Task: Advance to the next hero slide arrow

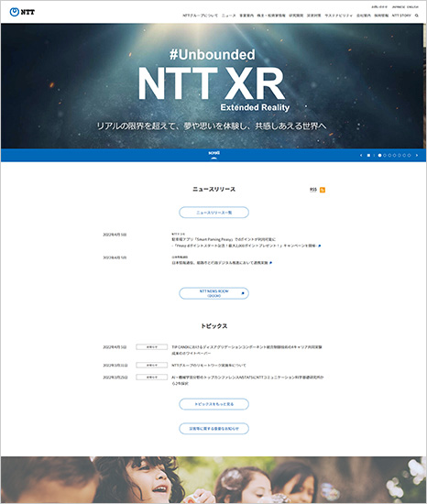Action: click(417, 155)
